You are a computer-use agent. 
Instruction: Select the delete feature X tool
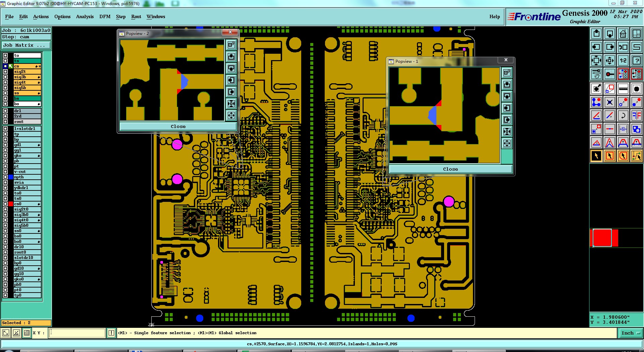click(x=610, y=102)
